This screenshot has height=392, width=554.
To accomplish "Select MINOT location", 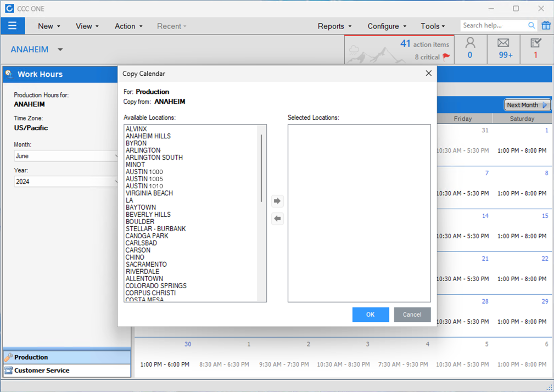I will click(x=135, y=165).
